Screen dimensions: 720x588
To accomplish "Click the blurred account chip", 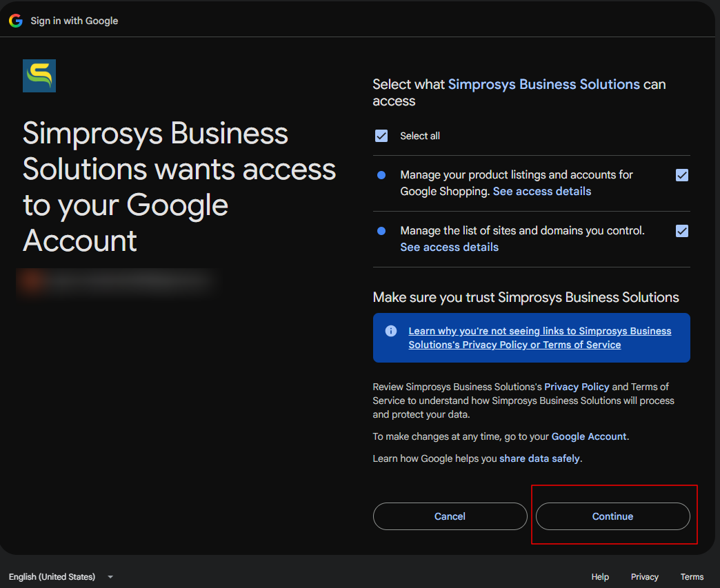I will click(117, 281).
